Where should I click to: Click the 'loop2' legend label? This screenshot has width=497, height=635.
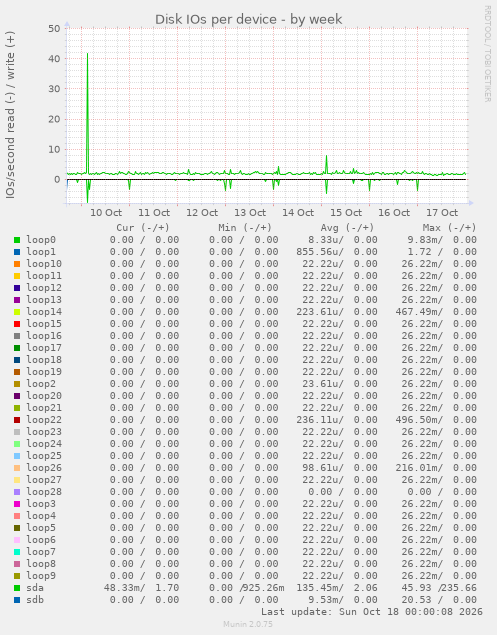coord(41,384)
